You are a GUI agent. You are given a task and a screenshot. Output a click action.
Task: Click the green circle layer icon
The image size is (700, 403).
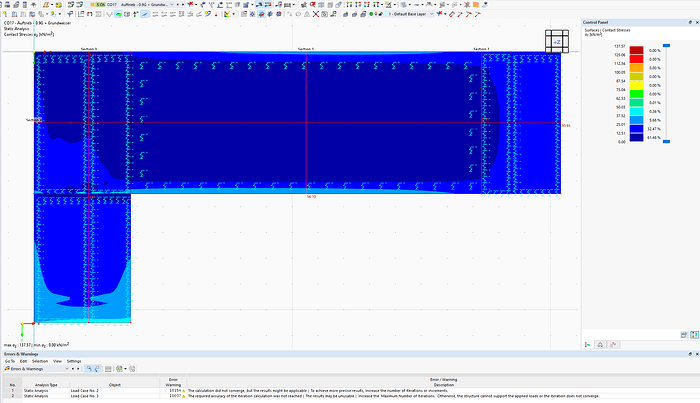371,14
